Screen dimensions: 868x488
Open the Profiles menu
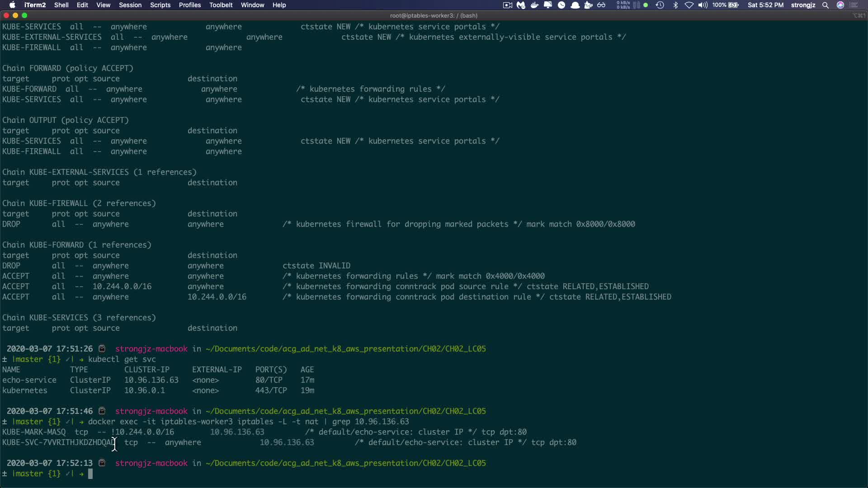189,5
